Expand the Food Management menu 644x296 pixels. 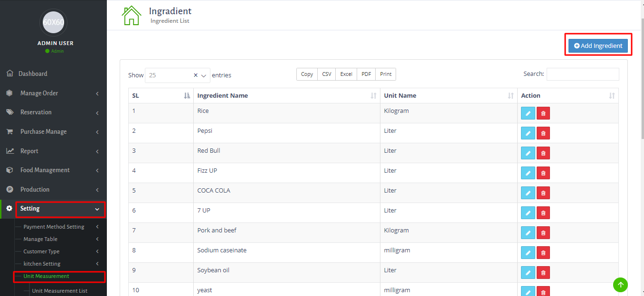click(x=45, y=170)
